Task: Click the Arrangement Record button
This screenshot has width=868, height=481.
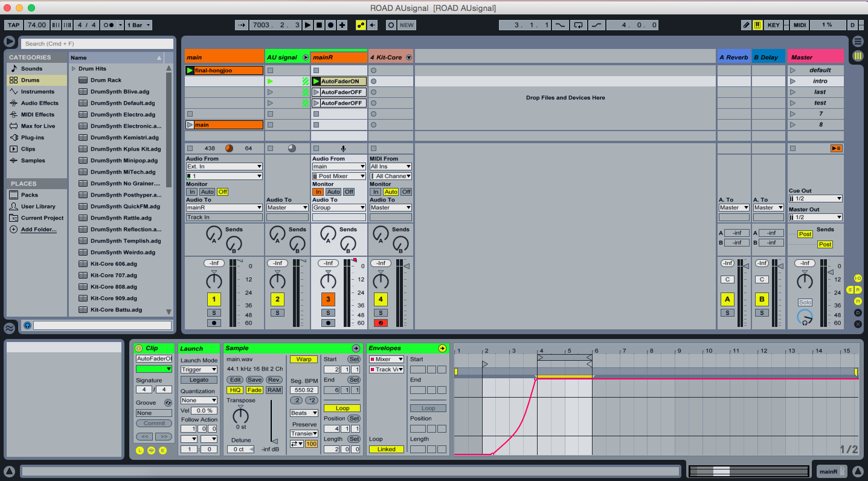Action: click(x=331, y=25)
